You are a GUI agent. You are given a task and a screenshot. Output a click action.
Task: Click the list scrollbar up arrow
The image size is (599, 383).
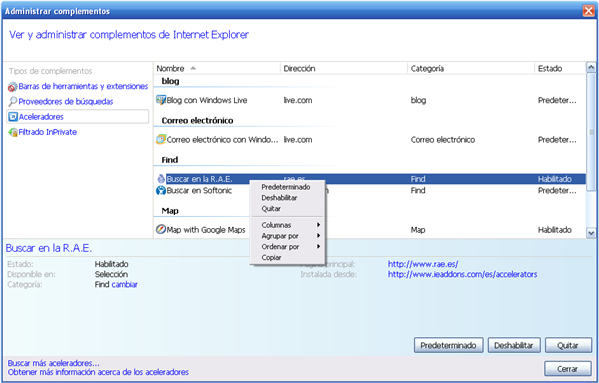pyautogui.click(x=591, y=68)
